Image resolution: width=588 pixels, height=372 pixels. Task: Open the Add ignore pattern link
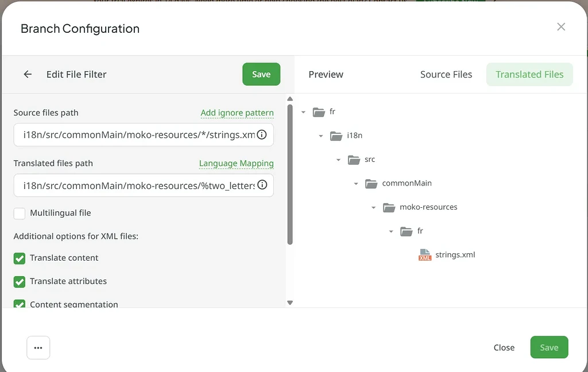[237, 113]
